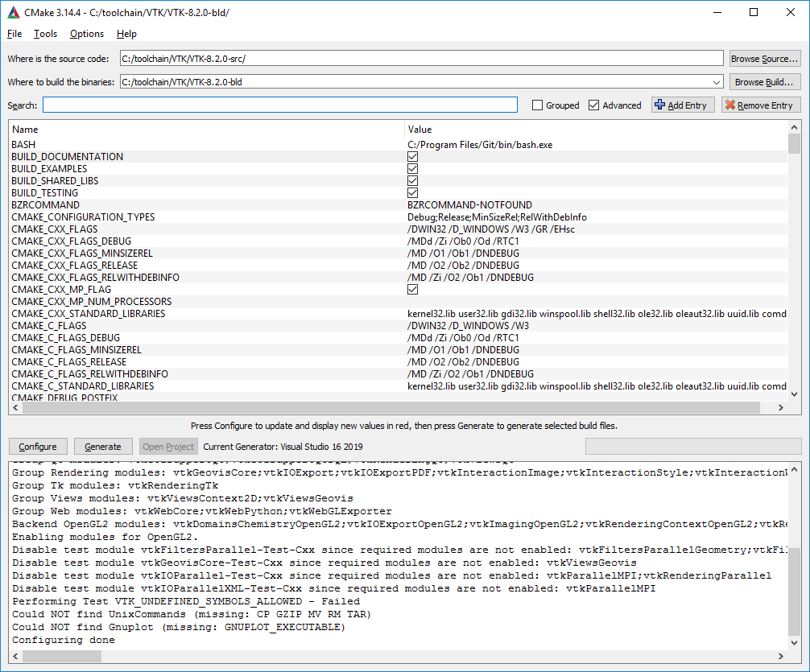Click the CMake logo icon in the title bar

click(x=14, y=12)
